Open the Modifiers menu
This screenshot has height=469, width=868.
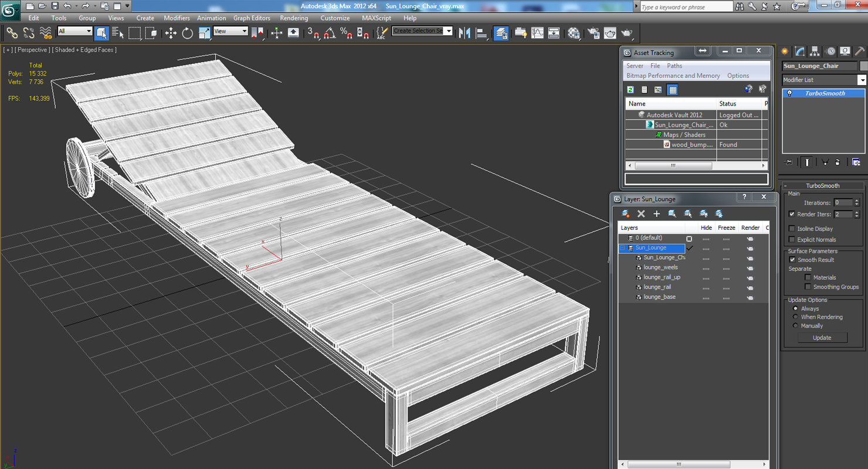[x=177, y=18]
